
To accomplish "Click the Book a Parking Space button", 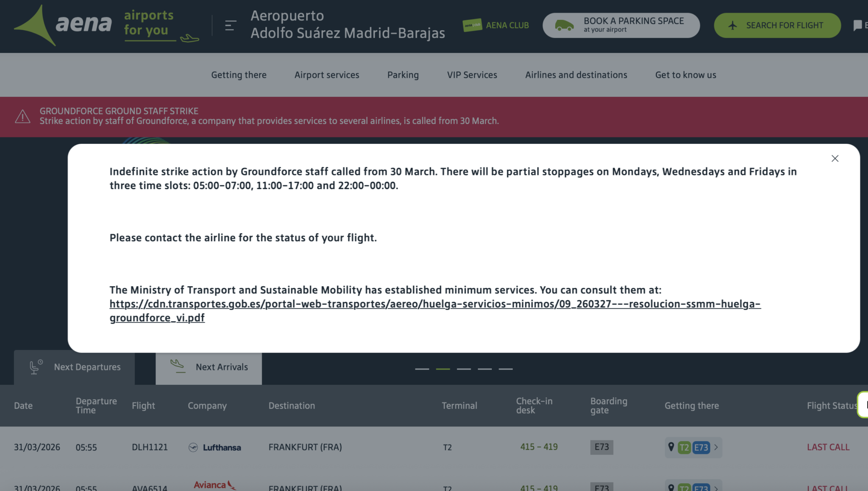I will click(x=621, y=25).
